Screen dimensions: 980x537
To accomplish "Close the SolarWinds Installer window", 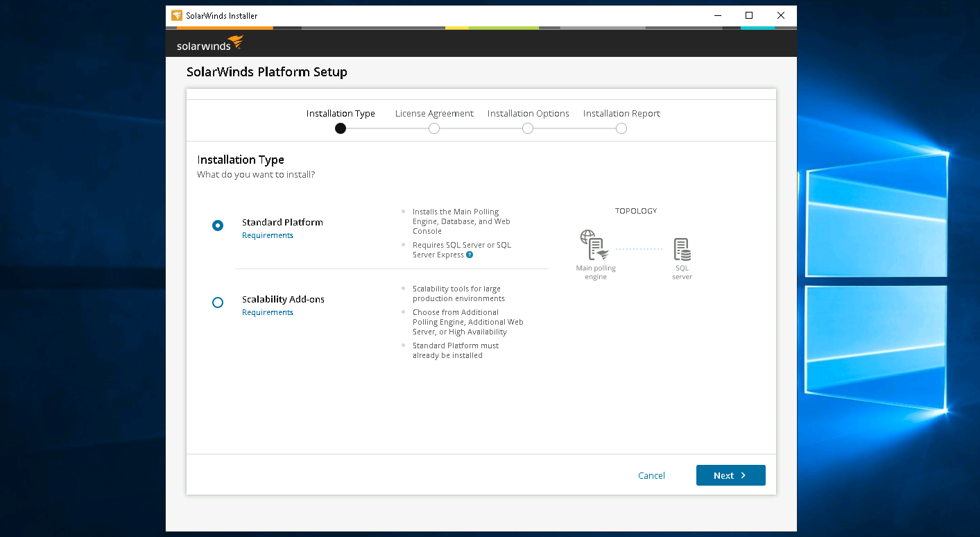I will 781,15.
